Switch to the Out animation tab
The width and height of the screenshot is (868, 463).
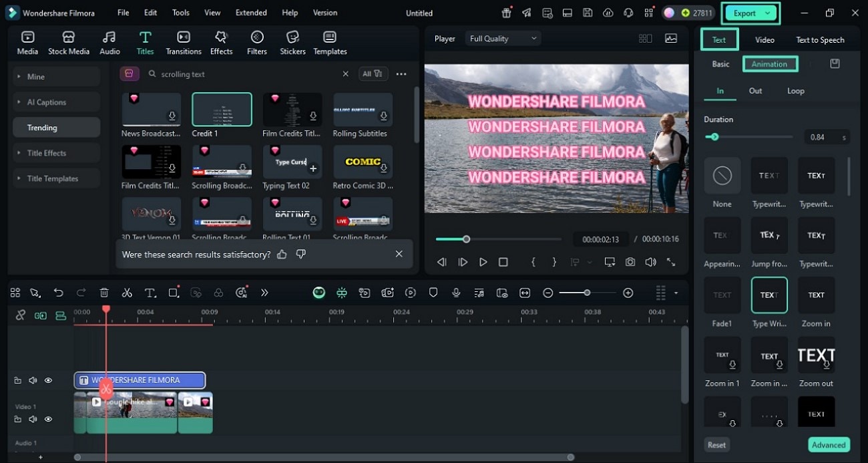click(755, 91)
